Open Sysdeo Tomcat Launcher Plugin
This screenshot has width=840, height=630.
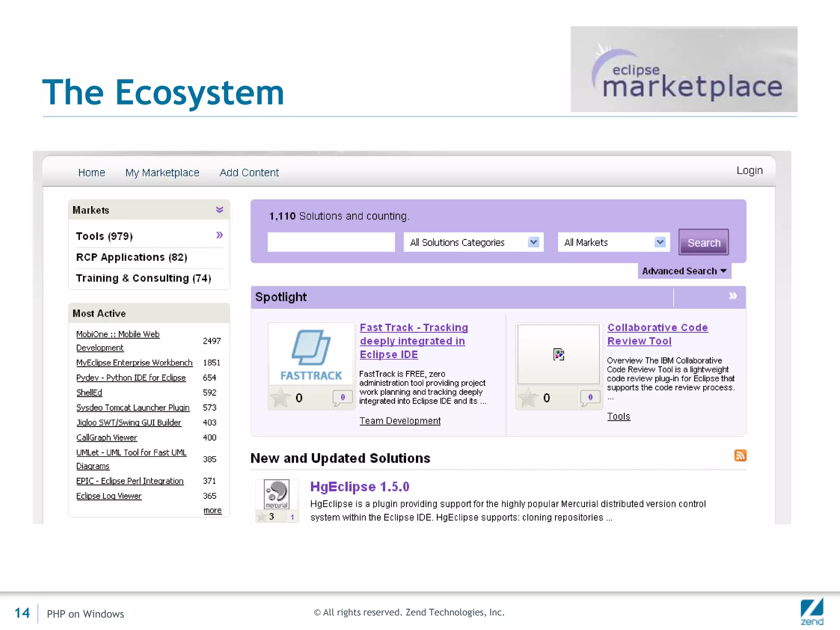(133, 408)
